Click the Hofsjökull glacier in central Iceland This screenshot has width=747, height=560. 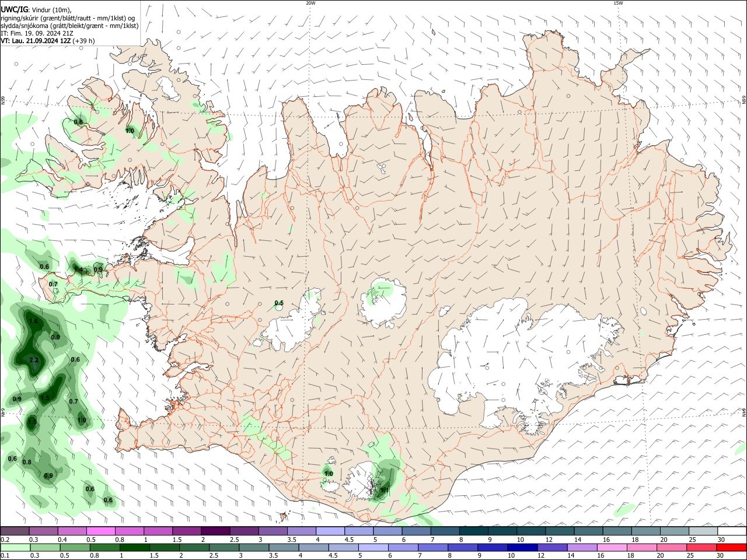pyautogui.click(x=383, y=303)
